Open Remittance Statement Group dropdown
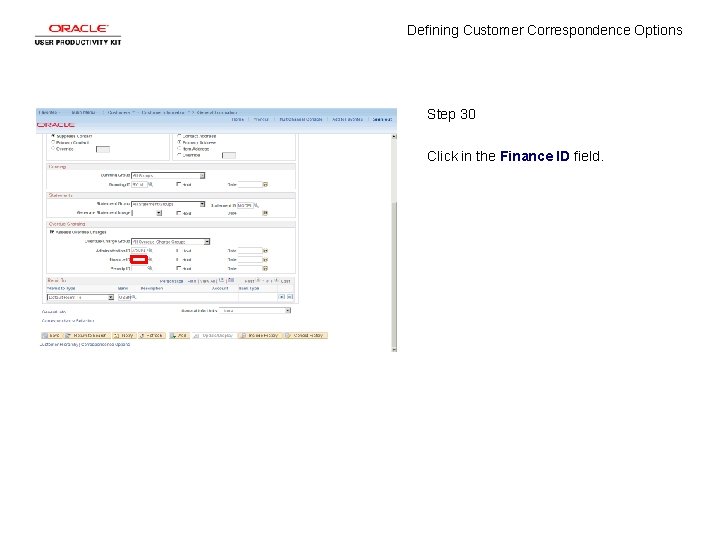This screenshot has height=540, width=720. click(146, 213)
